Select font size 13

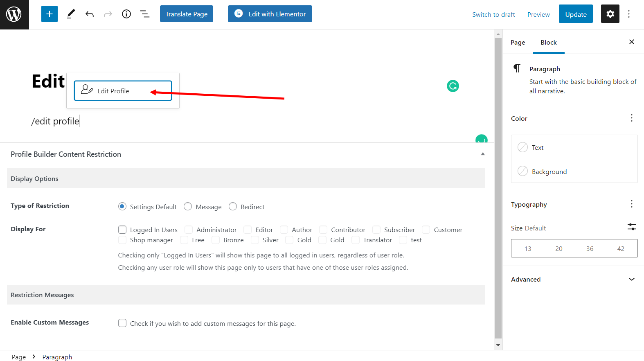point(528,248)
